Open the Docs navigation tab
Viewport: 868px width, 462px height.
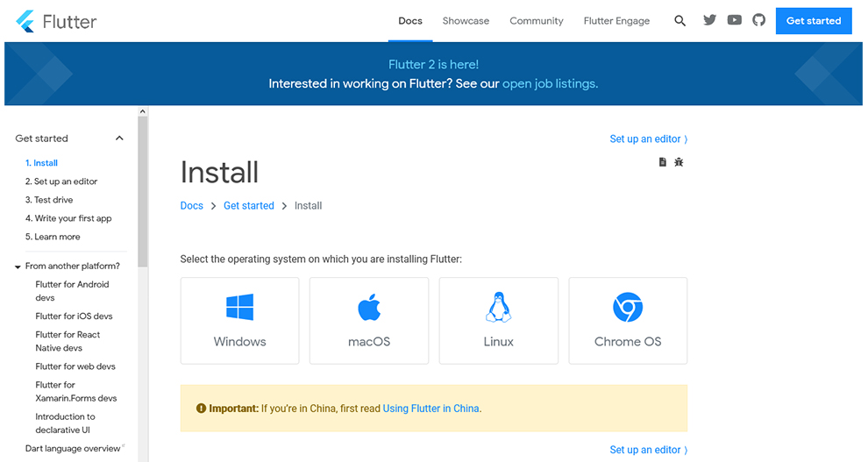[410, 21]
